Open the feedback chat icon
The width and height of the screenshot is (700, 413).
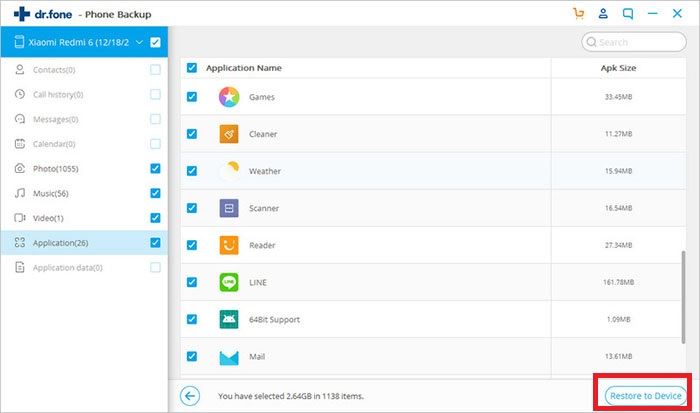point(628,14)
